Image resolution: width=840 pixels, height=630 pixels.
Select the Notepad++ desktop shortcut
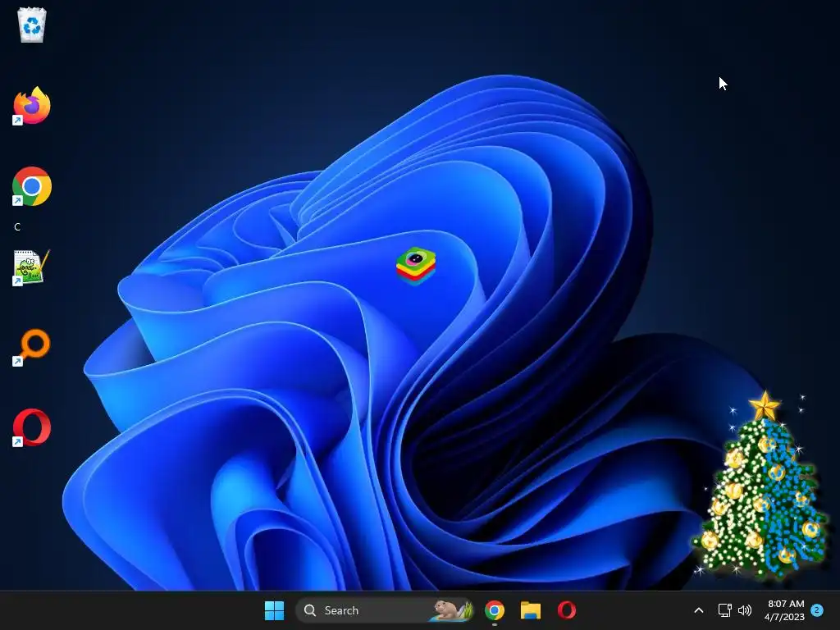tap(32, 267)
